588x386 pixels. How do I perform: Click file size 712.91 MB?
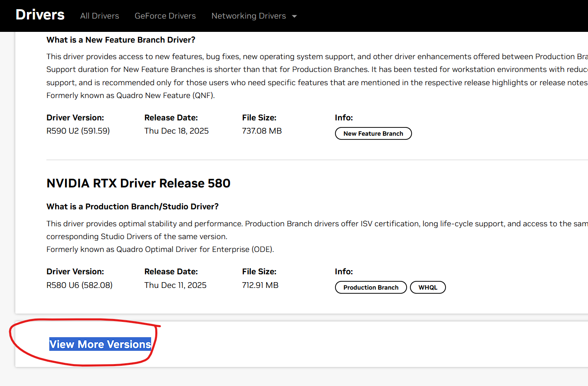pyautogui.click(x=260, y=285)
